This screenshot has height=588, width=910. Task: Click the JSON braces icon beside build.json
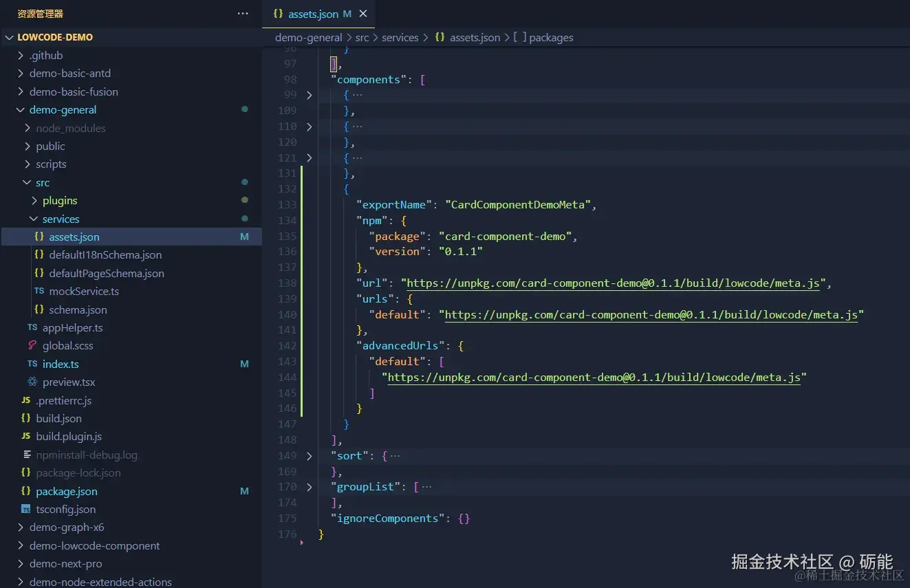(x=26, y=418)
